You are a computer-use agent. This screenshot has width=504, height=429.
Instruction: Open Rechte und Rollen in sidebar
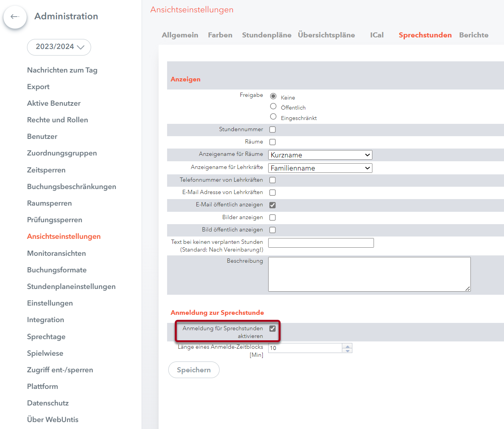(58, 120)
